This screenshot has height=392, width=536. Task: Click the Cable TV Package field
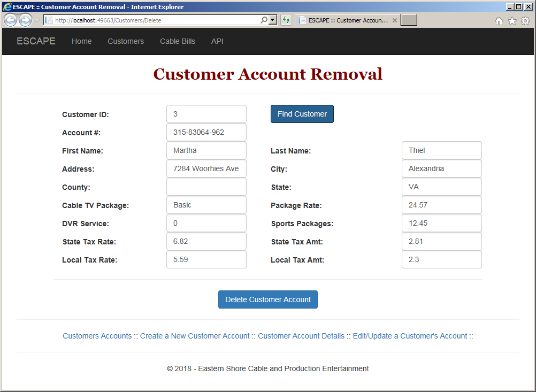tap(206, 205)
